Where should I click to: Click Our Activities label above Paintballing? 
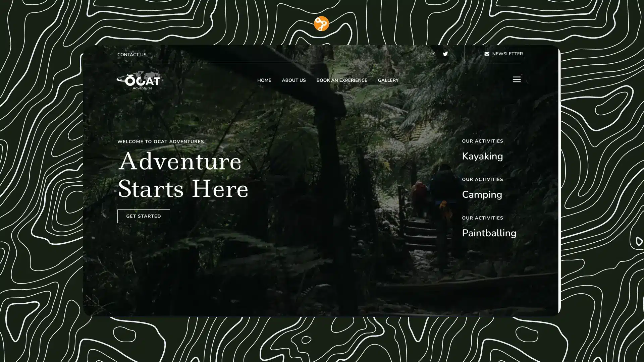[482, 218]
